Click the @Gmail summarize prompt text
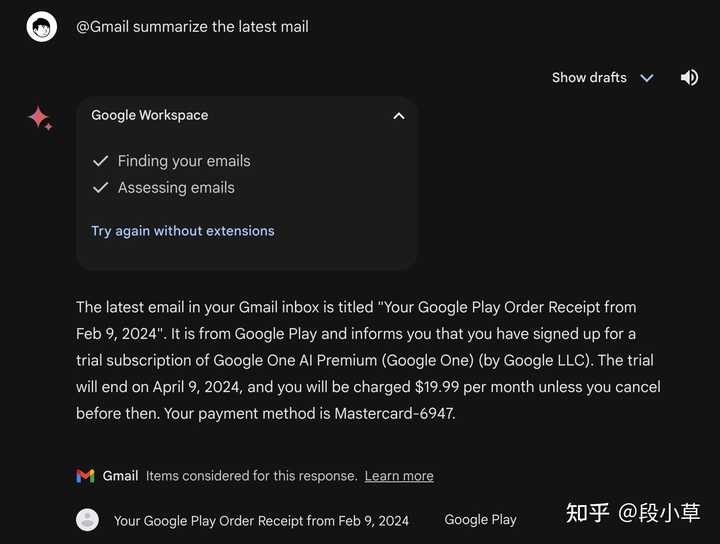The height and width of the screenshot is (544, 720). click(x=192, y=27)
